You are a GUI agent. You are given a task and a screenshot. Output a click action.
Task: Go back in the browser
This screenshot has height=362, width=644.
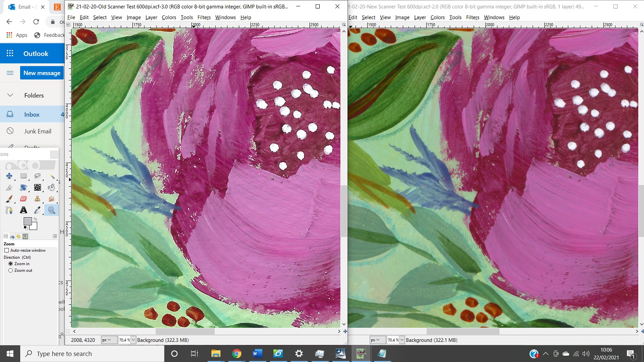(x=9, y=21)
